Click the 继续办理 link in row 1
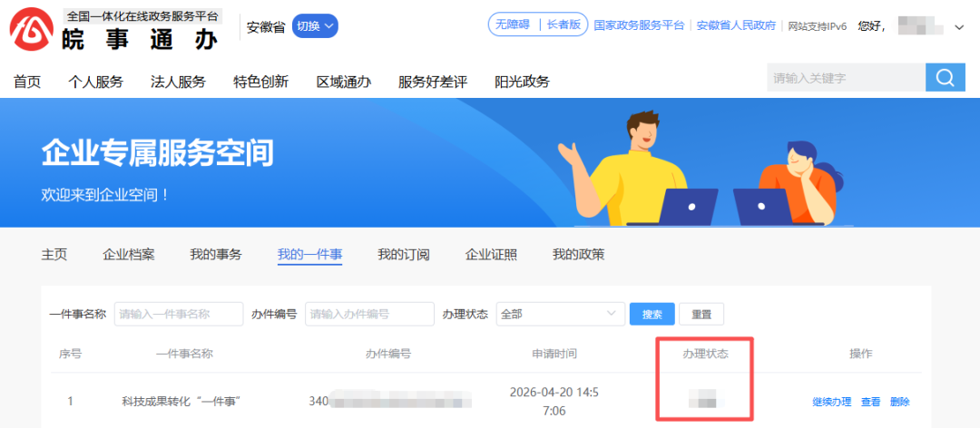Image resolution: width=980 pixels, height=428 pixels. 831,402
